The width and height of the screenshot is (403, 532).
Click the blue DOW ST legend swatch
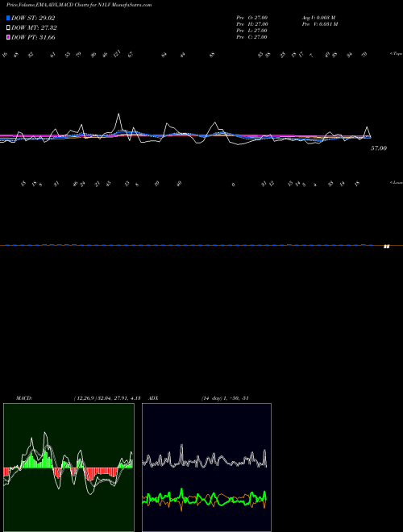[x=8, y=18]
